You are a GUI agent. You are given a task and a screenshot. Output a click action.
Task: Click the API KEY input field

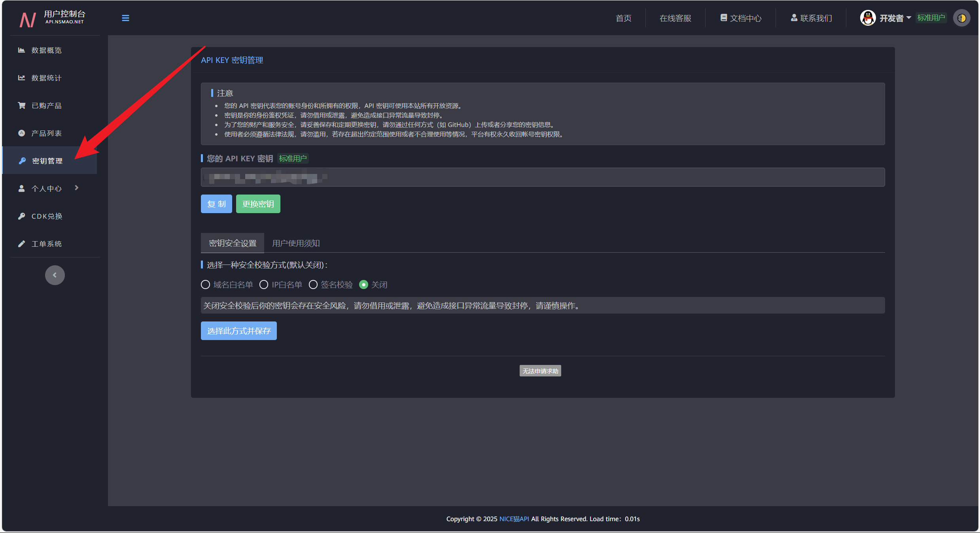tap(543, 177)
